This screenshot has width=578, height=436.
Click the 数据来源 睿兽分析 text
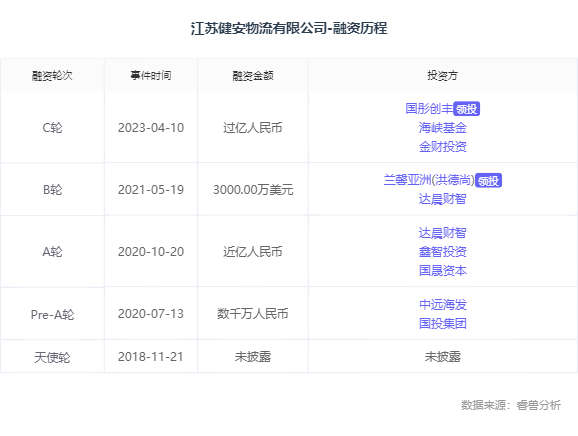click(x=511, y=405)
